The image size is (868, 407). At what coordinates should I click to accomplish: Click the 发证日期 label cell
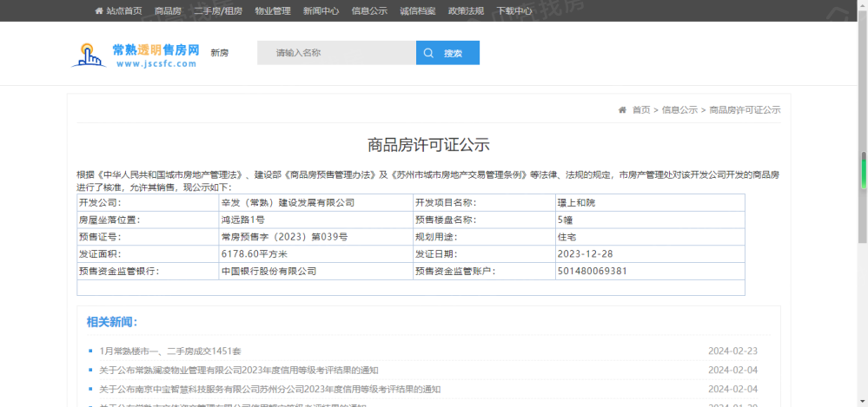(x=484, y=253)
